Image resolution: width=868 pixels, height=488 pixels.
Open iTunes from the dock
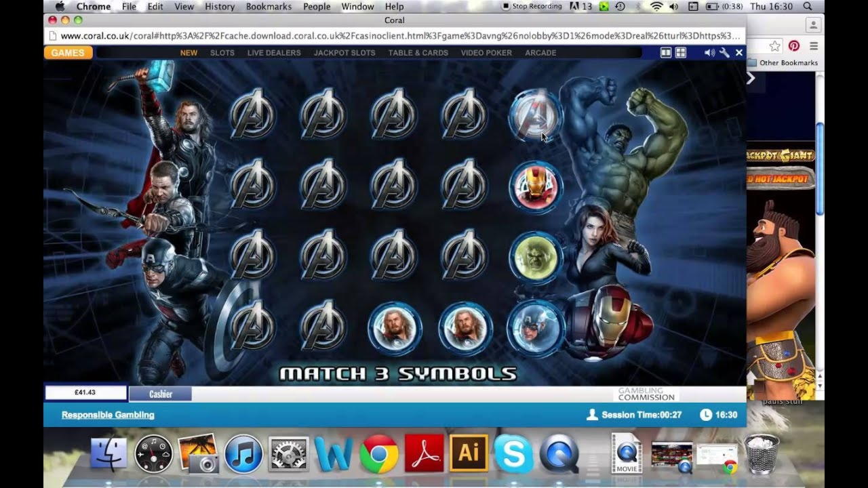coord(243,453)
